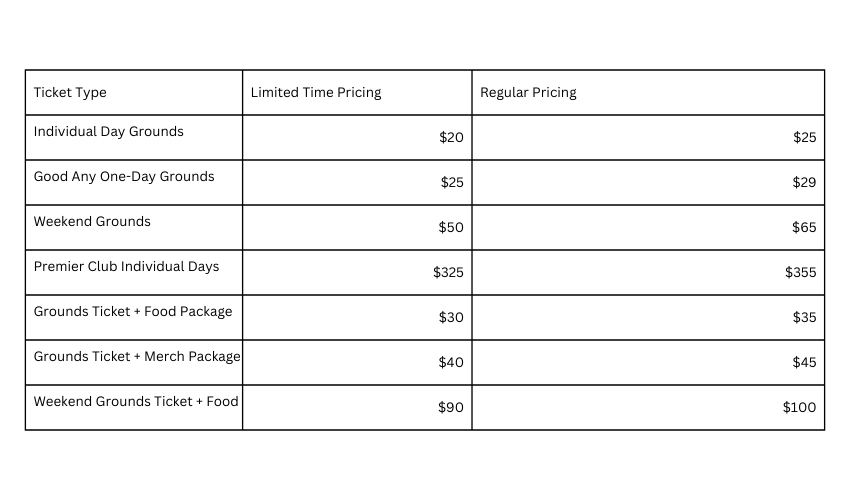Screen dimensions: 850x500
Task: Select the Regular Pricing column header
Action: 528,93
